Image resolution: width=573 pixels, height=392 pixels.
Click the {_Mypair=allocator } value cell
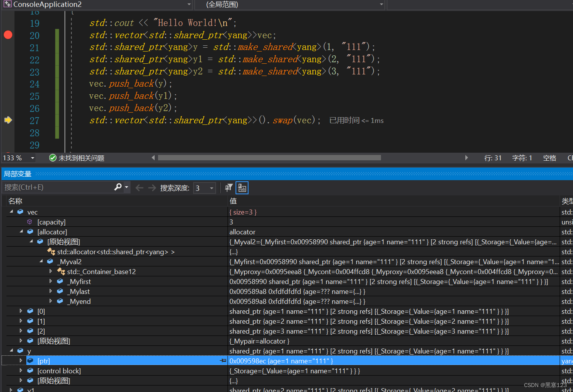(x=259, y=341)
